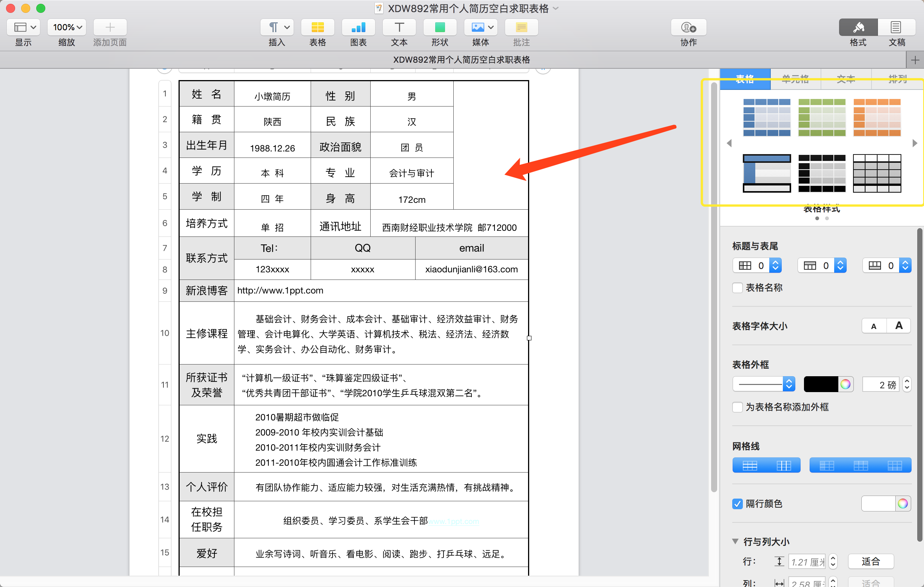Toggle the 格式 format inspector
Screen dimensions: 924x587
(858, 27)
